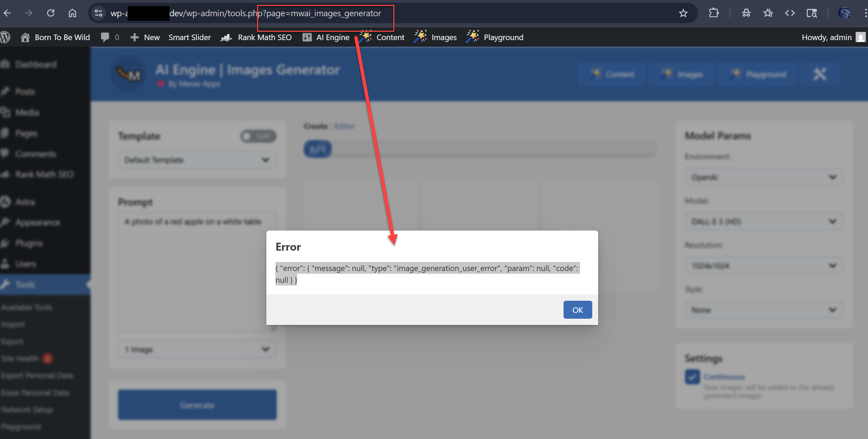This screenshot has height=439, width=868.
Task: Click the browser Back arrow
Action: click(x=7, y=13)
